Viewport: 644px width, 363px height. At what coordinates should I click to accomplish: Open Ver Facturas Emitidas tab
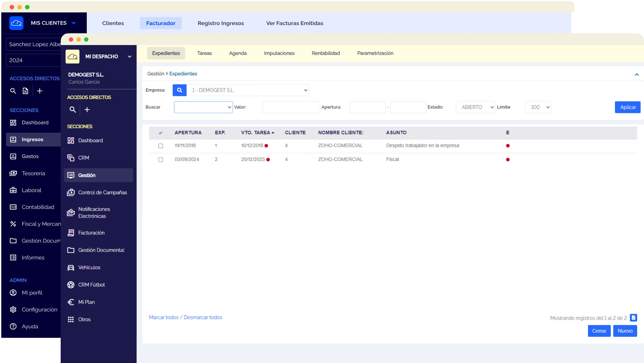point(295,23)
